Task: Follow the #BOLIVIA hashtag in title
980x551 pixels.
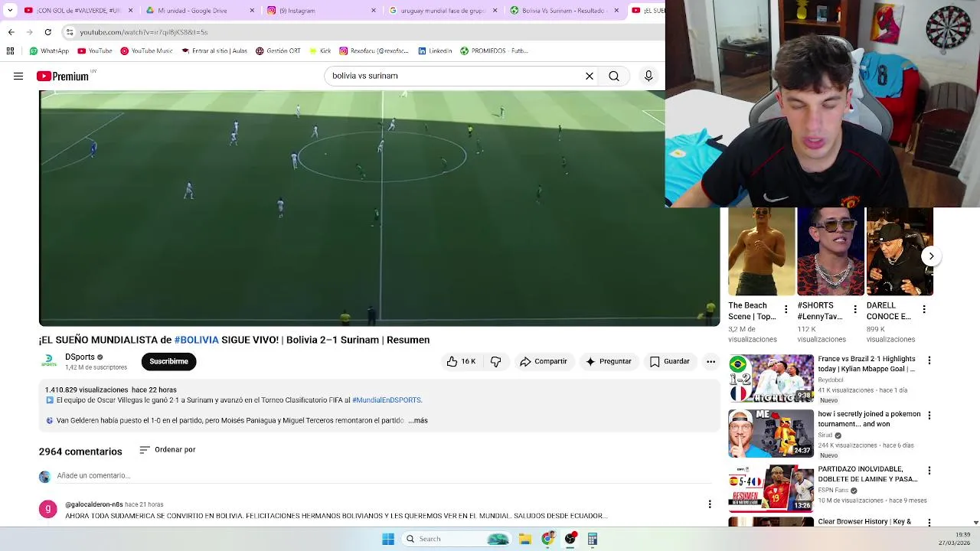Action: pyautogui.click(x=196, y=340)
